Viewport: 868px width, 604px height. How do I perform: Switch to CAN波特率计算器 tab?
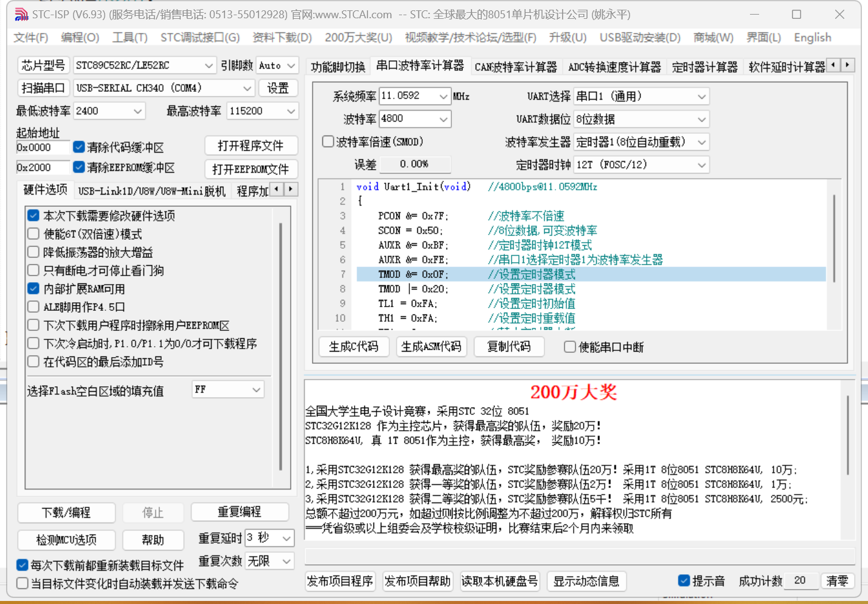[516, 67]
